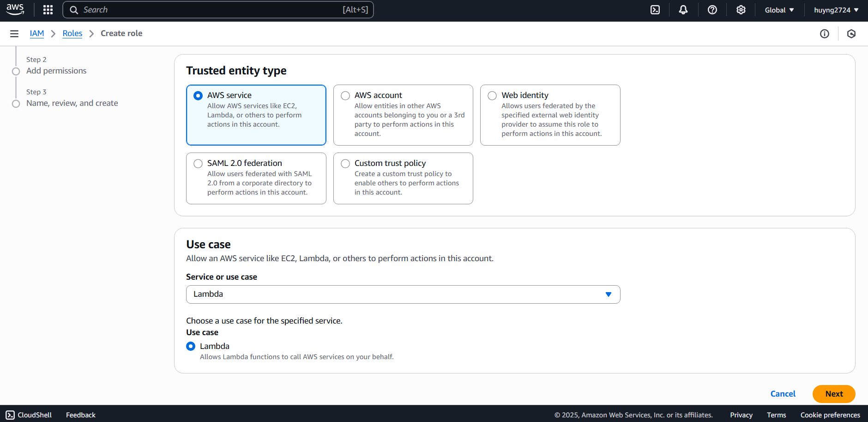Open the huyng2724 account menu

tap(836, 10)
